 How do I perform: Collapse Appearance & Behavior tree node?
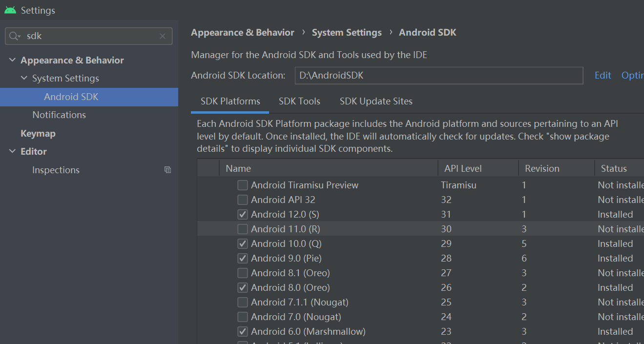click(x=12, y=60)
